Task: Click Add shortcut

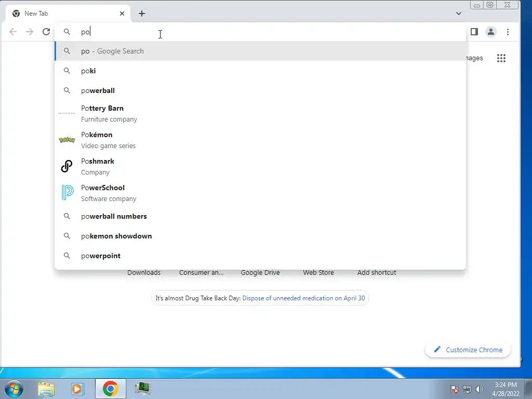Action: [x=377, y=272]
